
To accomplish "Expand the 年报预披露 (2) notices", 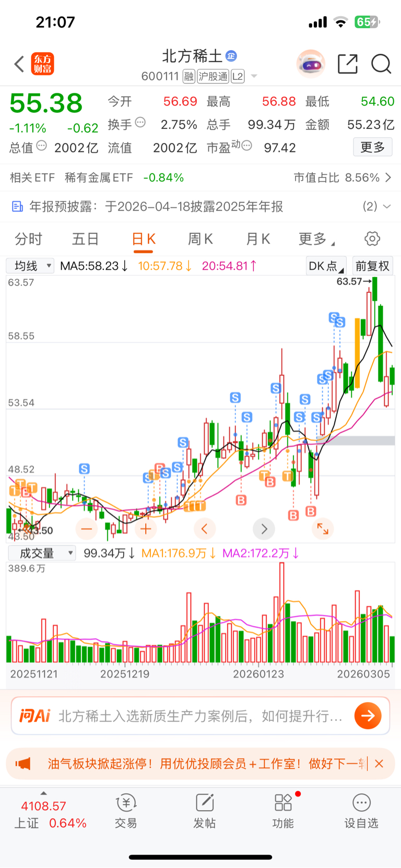I will point(377,207).
